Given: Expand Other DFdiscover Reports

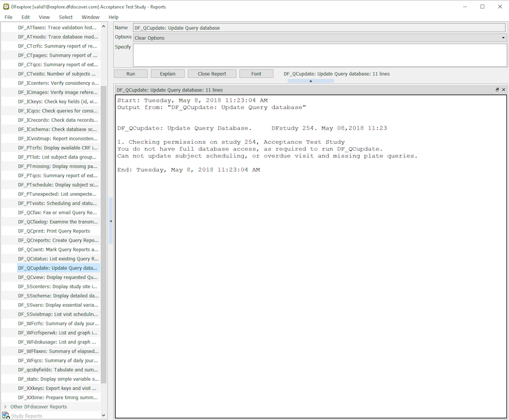Looking at the screenshot, I should (x=5, y=407).
